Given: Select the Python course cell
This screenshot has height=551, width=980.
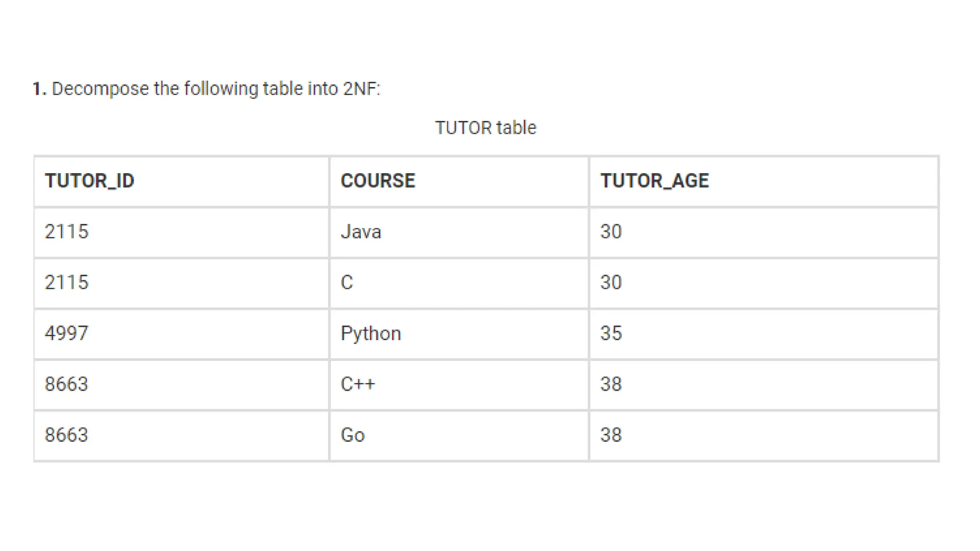Looking at the screenshot, I should (x=370, y=333).
